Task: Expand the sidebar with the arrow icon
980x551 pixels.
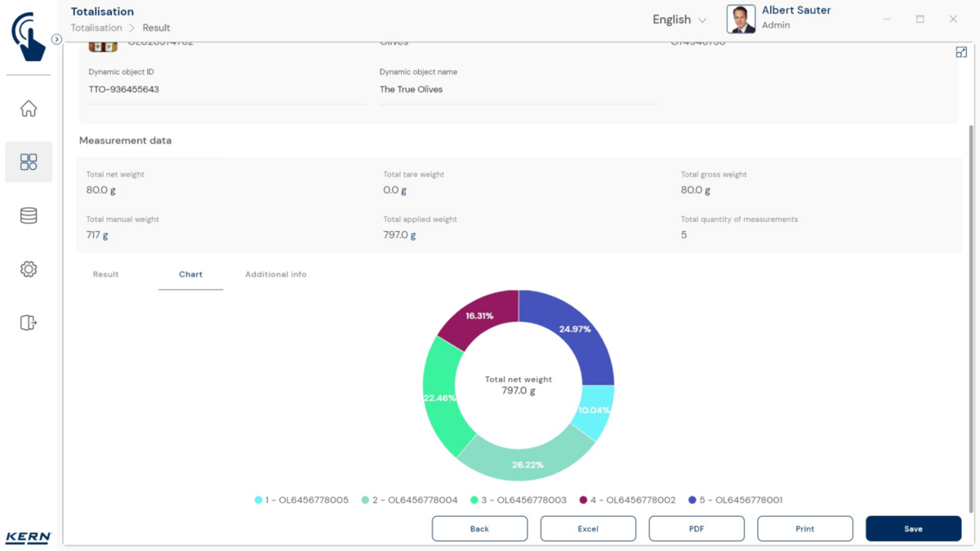Action: (56, 39)
